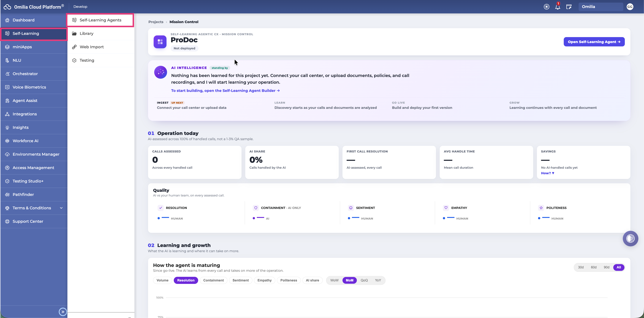Select the All time range
Image resolution: width=644 pixels, height=318 pixels.
click(x=618, y=267)
